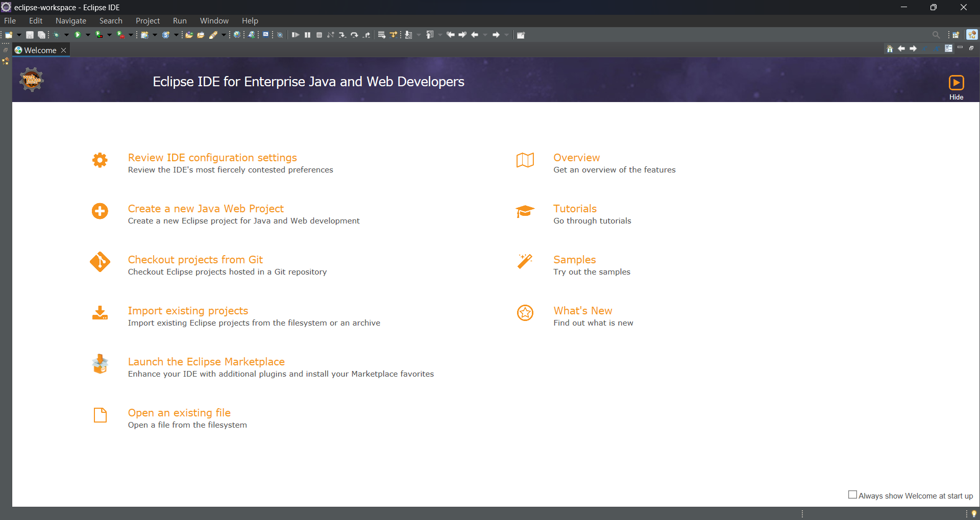Screen dimensions: 980x520
Task: Click Create a new Java Web Project
Action: [206, 209]
